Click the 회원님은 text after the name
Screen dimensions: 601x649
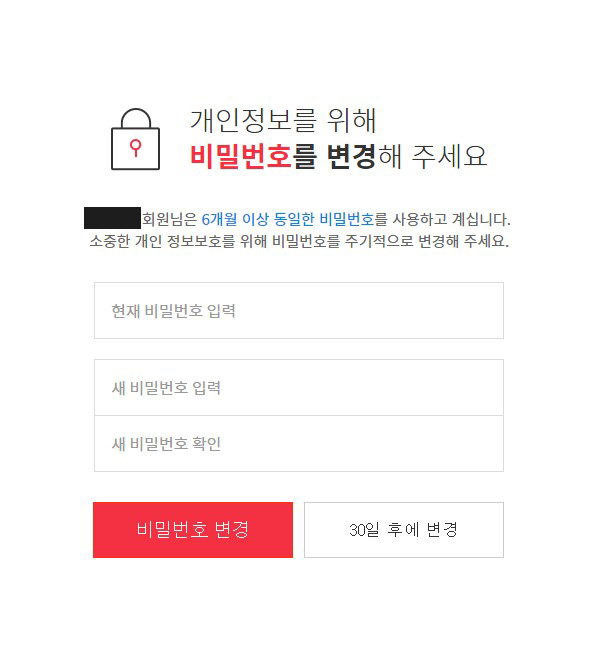tap(170, 219)
